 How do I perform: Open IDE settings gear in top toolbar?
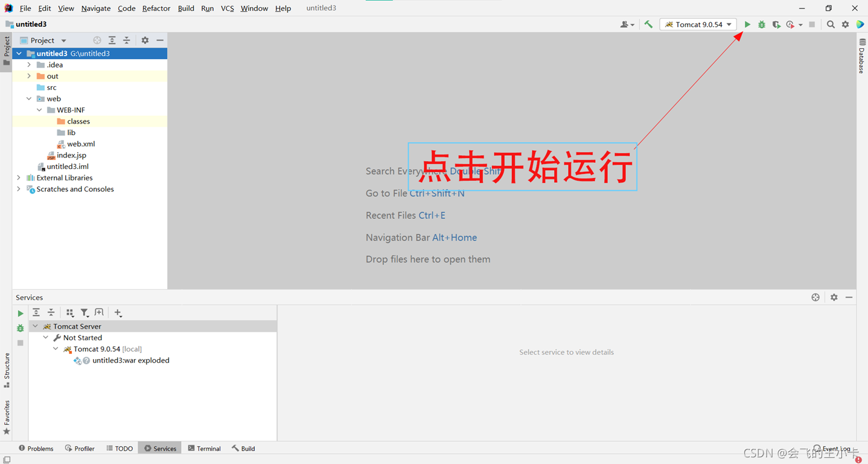(x=845, y=25)
